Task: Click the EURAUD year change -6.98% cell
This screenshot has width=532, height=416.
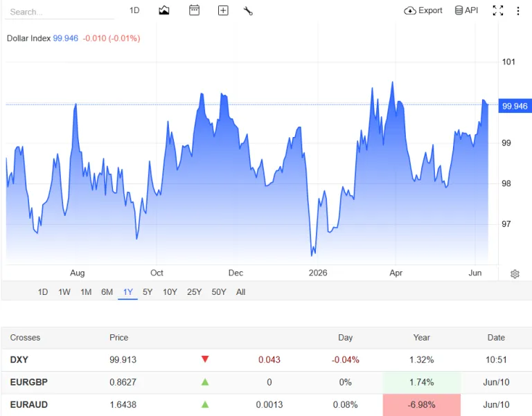Action: (x=421, y=404)
